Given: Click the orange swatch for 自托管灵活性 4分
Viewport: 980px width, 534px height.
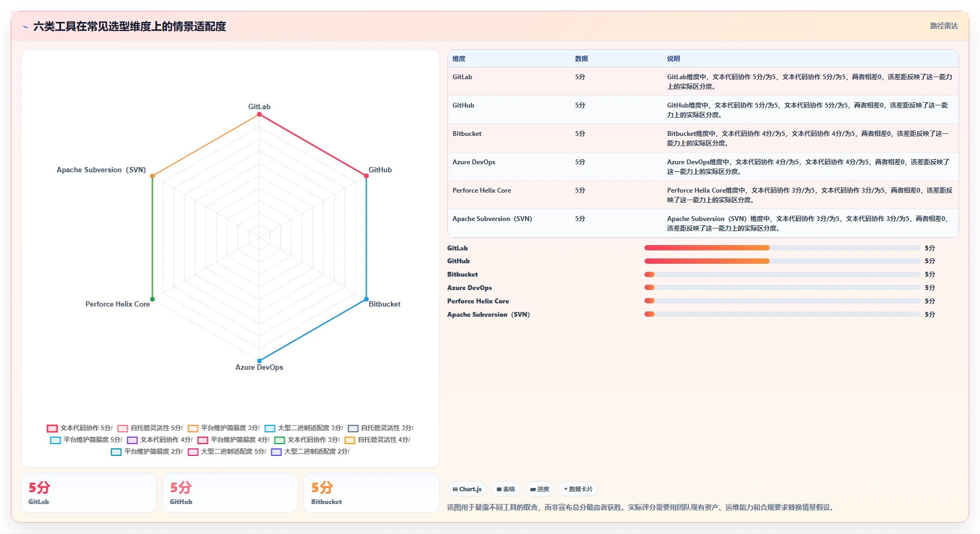Looking at the screenshot, I should coord(350,440).
